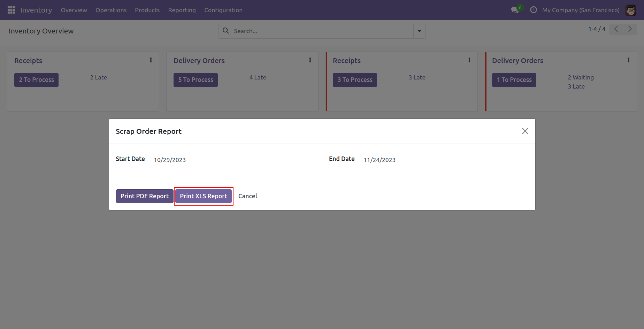Switch company My Company (San Francisco)
The image size is (644, 329).
(581, 10)
